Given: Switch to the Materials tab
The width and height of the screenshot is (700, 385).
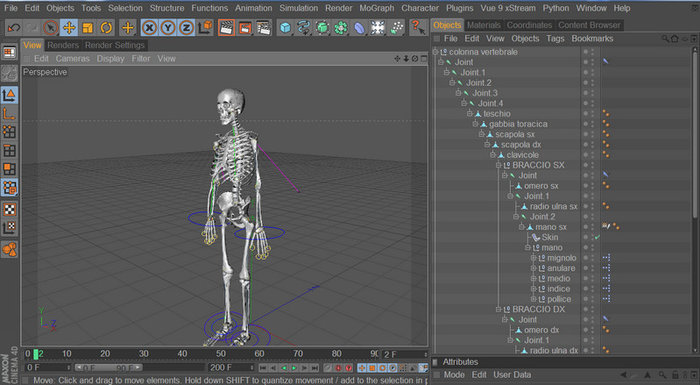Looking at the screenshot, I should click(x=483, y=25).
